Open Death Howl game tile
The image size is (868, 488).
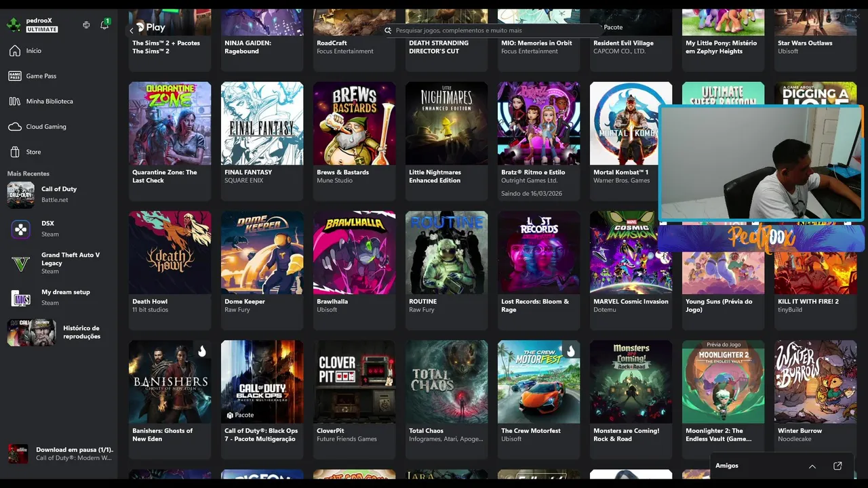coord(170,270)
